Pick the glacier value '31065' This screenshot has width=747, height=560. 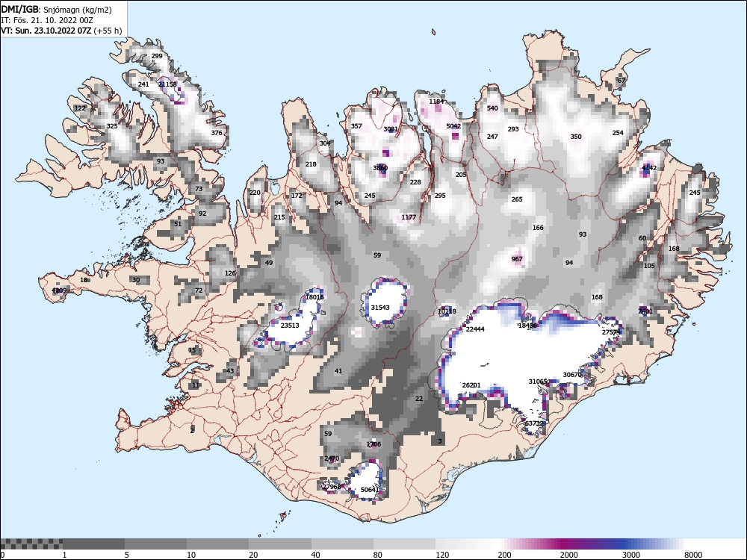point(538,382)
